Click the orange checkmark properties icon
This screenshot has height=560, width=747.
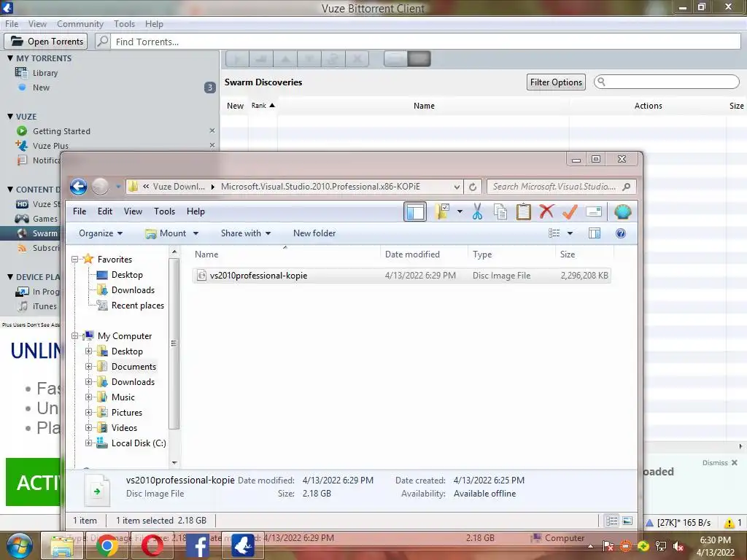point(570,211)
